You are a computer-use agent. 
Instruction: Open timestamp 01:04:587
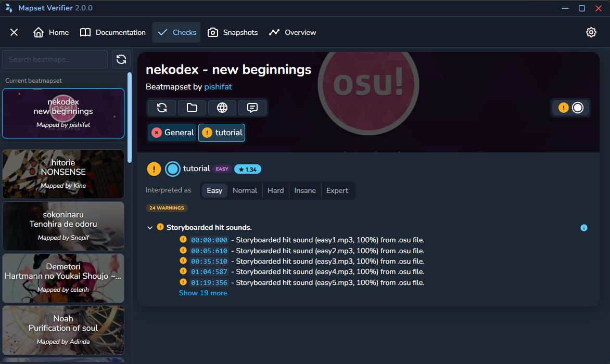tap(209, 272)
